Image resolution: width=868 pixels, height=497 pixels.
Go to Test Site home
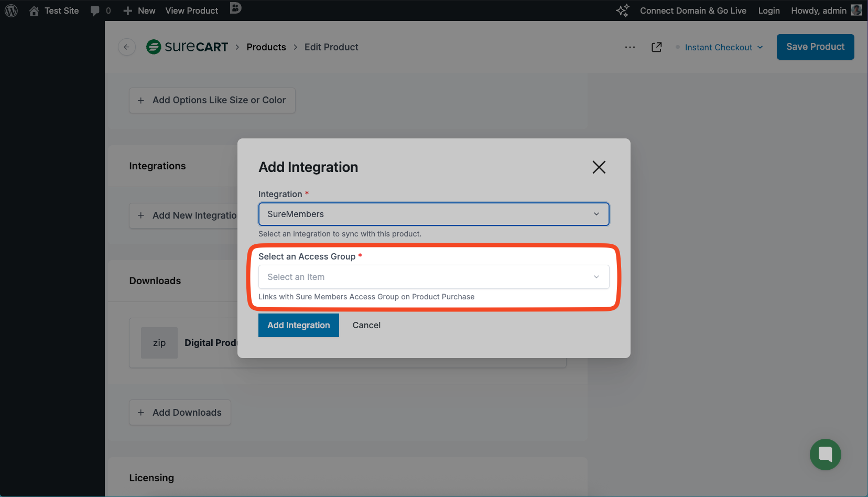point(54,10)
